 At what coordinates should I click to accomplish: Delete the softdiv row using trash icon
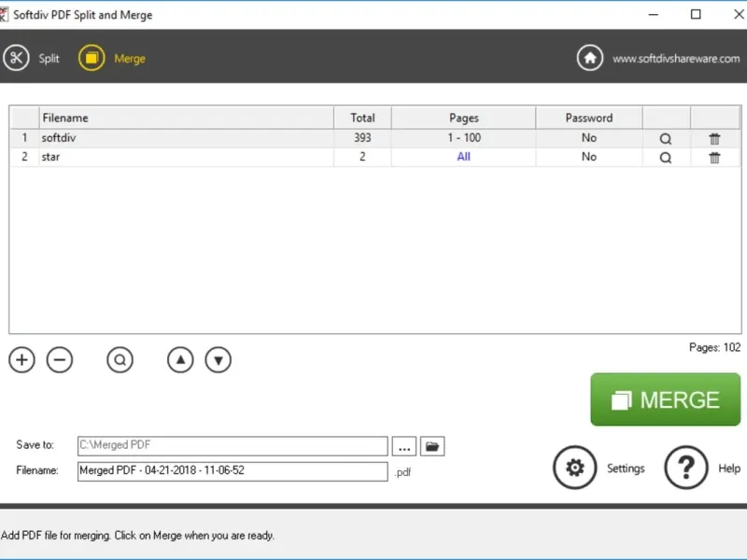click(x=714, y=138)
